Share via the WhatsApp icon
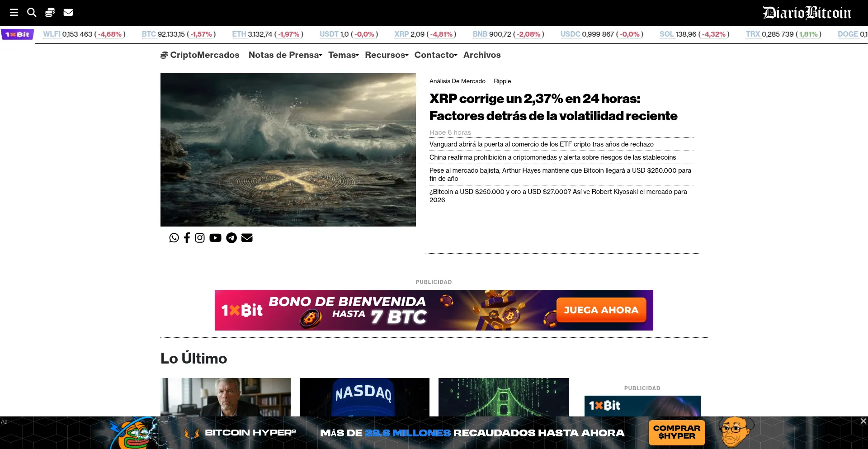 [174, 238]
